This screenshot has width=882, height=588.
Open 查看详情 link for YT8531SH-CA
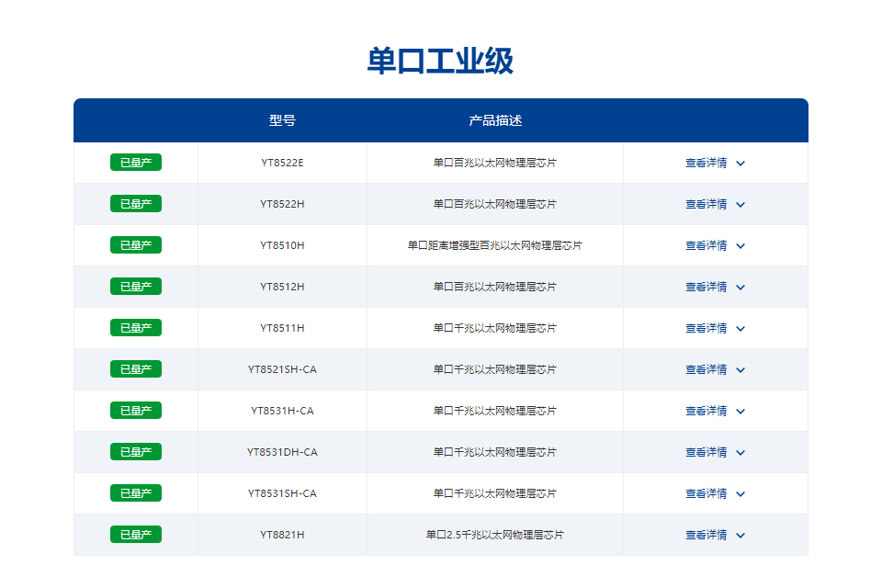pos(706,493)
